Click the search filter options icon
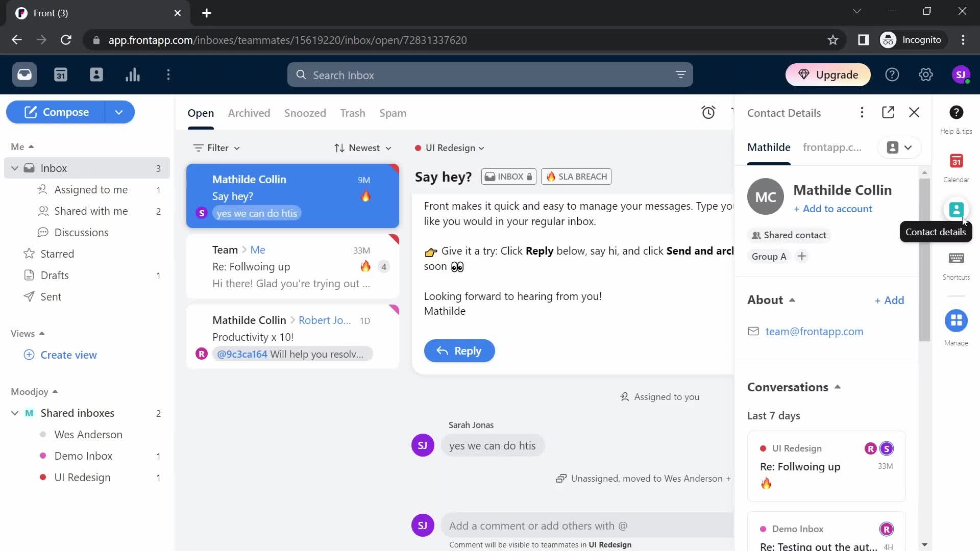This screenshot has width=980, height=551. click(680, 75)
